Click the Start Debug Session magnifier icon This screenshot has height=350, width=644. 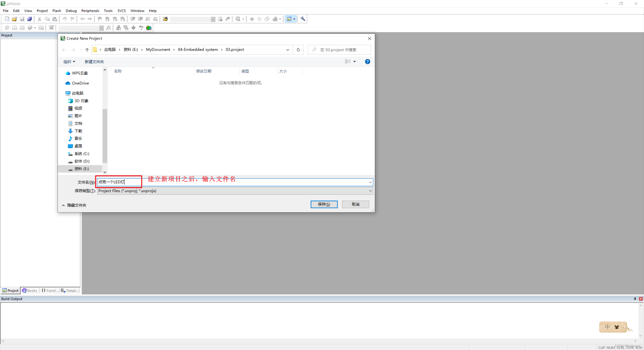tap(238, 19)
